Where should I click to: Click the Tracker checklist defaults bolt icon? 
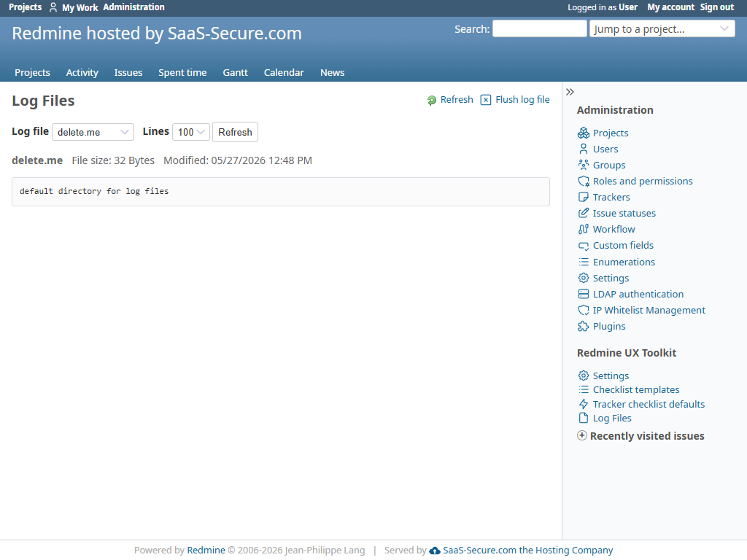(x=583, y=404)
